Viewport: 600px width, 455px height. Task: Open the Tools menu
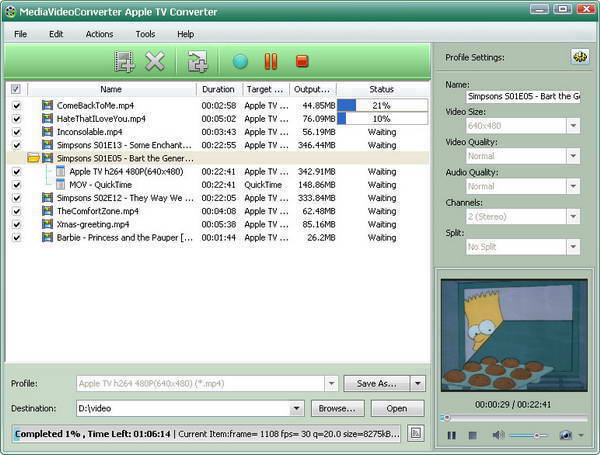145,34
